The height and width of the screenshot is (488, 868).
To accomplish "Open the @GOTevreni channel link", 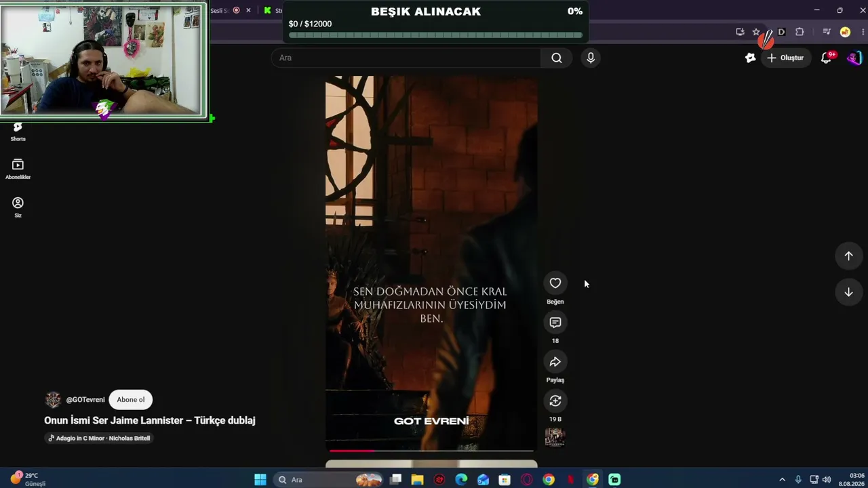I will click(x=85, y=400).
